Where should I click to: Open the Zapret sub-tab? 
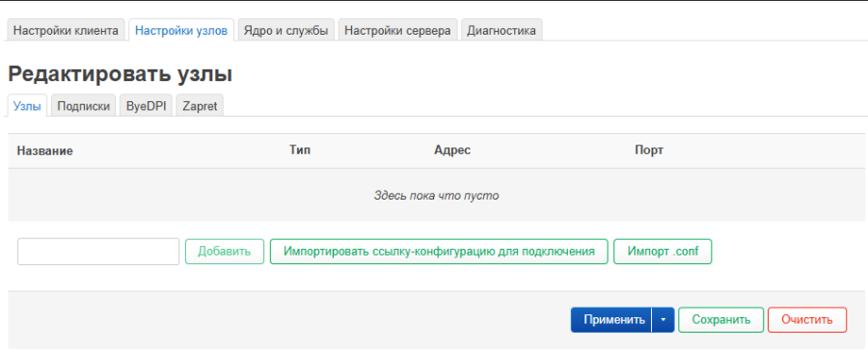coord(200,106)
